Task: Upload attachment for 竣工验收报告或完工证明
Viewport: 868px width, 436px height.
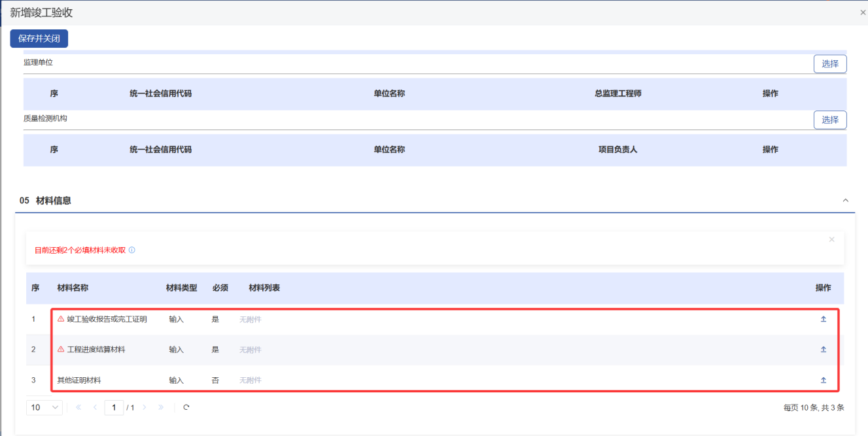Action: click(x=823, y=320)
